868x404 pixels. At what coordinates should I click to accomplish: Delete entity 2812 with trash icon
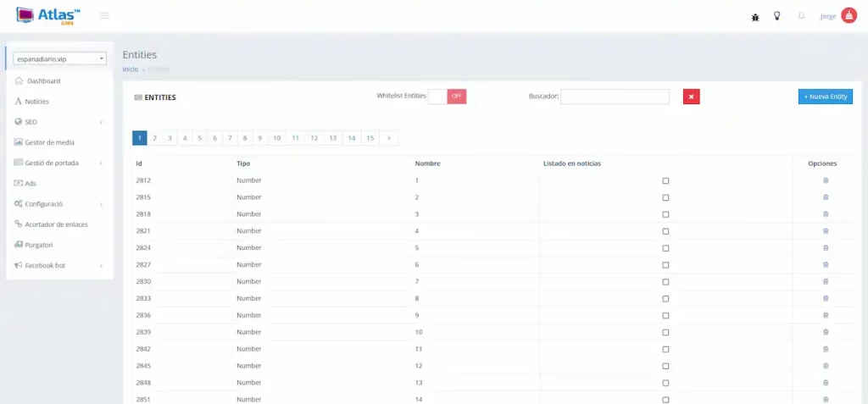pyautogui.click(x=826, y=180)
